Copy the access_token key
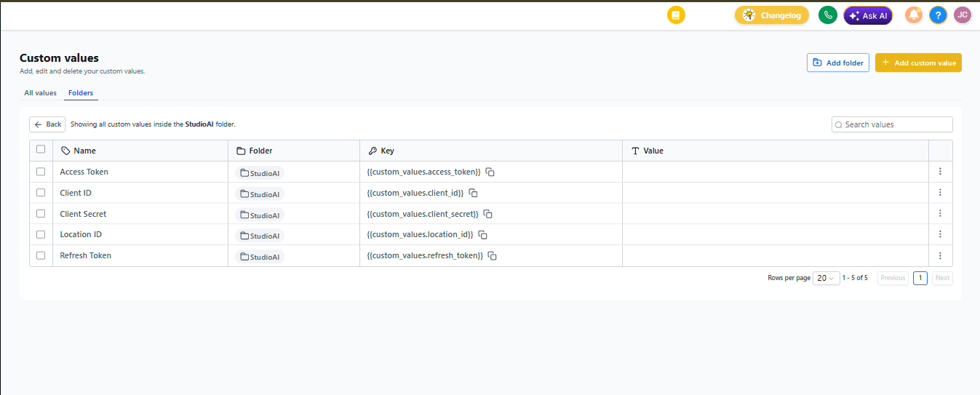Viewport: 980px width, 395px height. [x=490, y=172]
